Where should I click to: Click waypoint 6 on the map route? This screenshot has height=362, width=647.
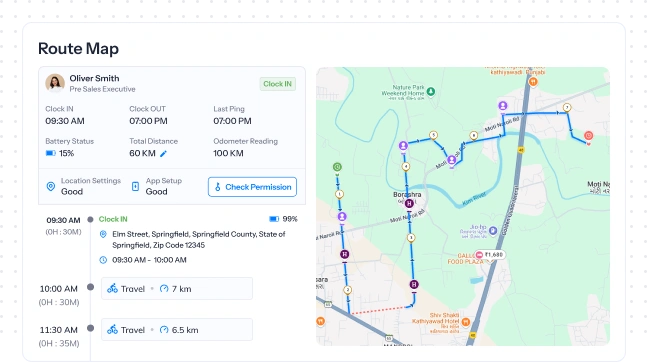(x=474, y=135)
